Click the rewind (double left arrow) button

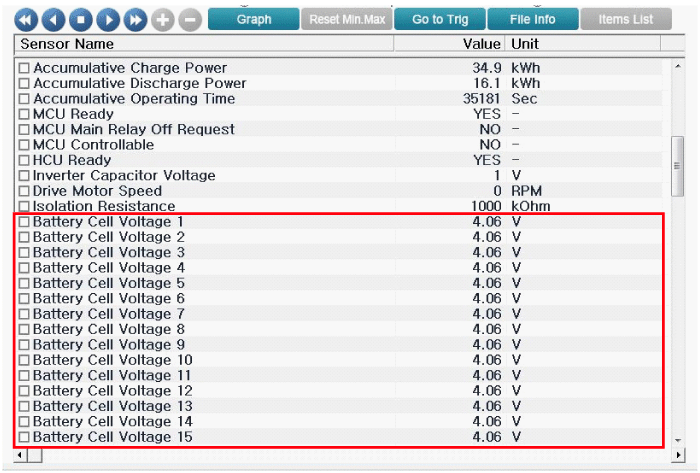pos(25,20)
